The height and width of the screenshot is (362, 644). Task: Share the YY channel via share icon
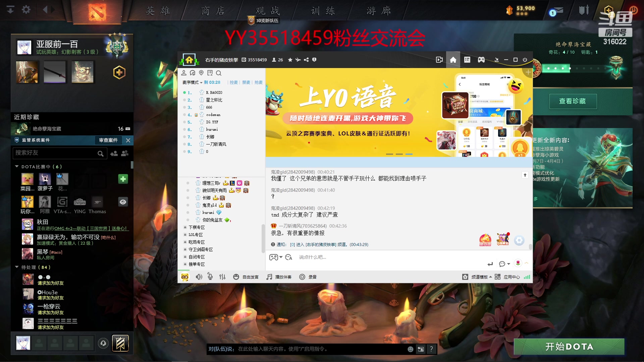(x=306, y=60)
